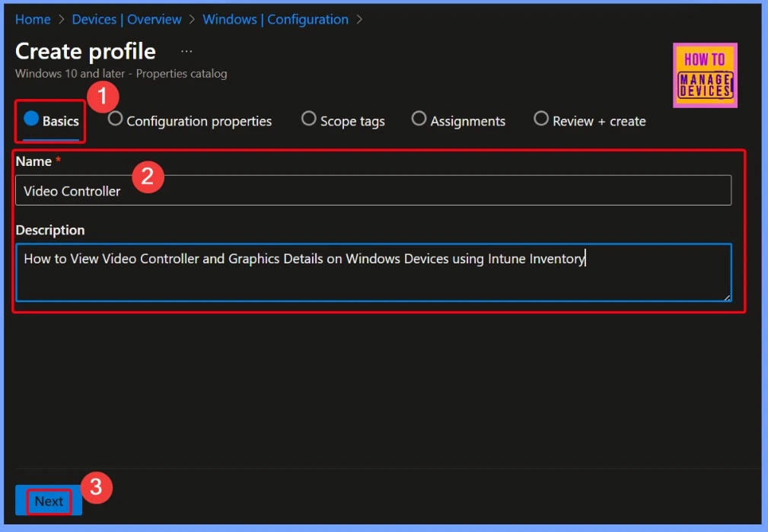Select the Basics tab
The image size is (768, 532).
51,121
